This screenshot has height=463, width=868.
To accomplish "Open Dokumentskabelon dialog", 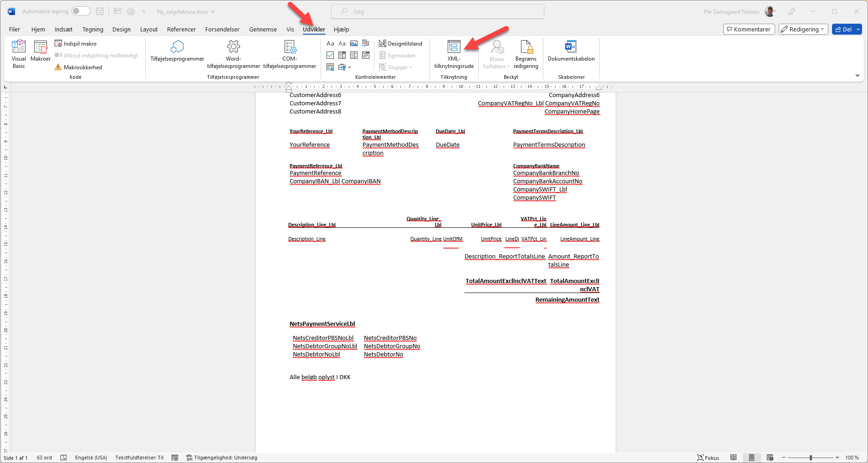I will 571,51.
